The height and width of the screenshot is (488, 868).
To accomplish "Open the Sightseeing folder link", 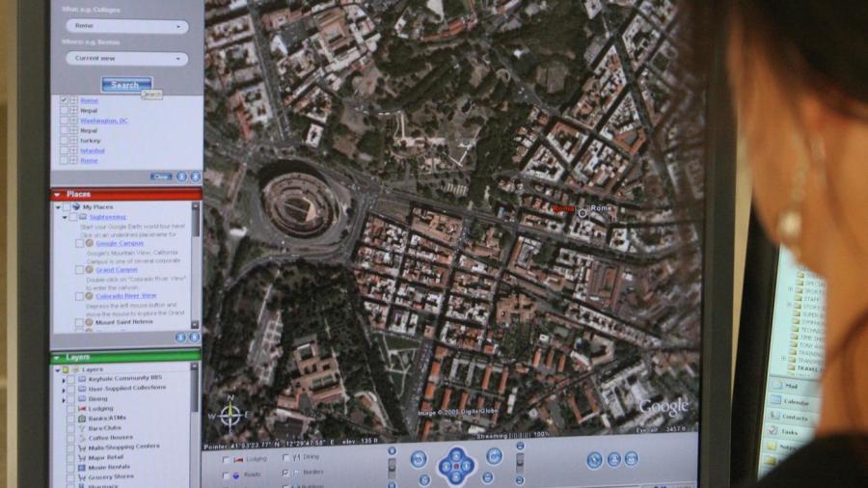I will tap(107, 217).
